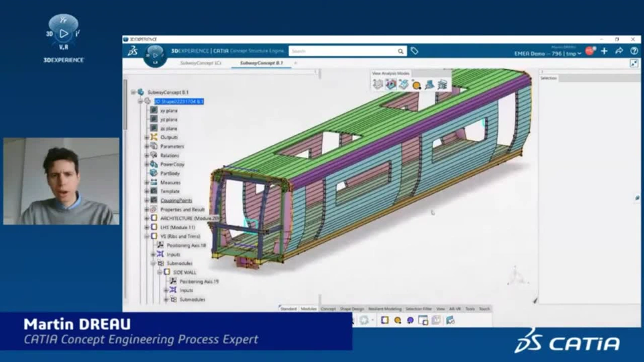Switch to SubwayConcept B.1 tab
Image resolution: width=644 pixels, height=362 pixels.
click(262, 63)
